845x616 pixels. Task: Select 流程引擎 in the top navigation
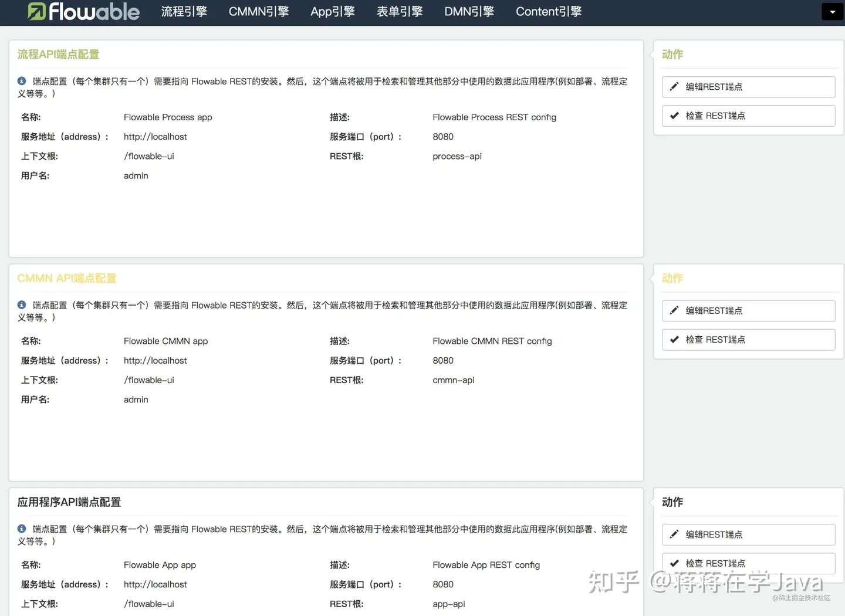[x=184, y=12]
